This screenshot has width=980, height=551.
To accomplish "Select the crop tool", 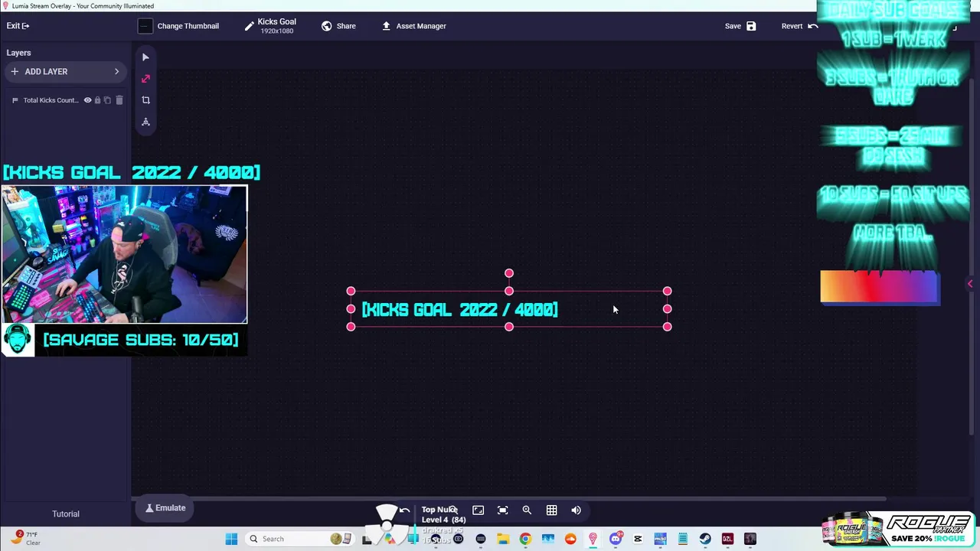I will pos(145,100).
